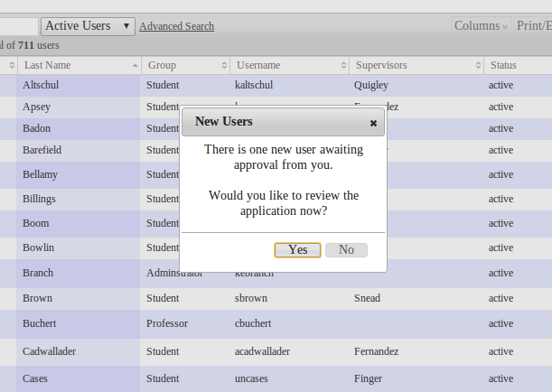Expand the Columns menu
Viewport: 552px width, 392px height.
481,26
